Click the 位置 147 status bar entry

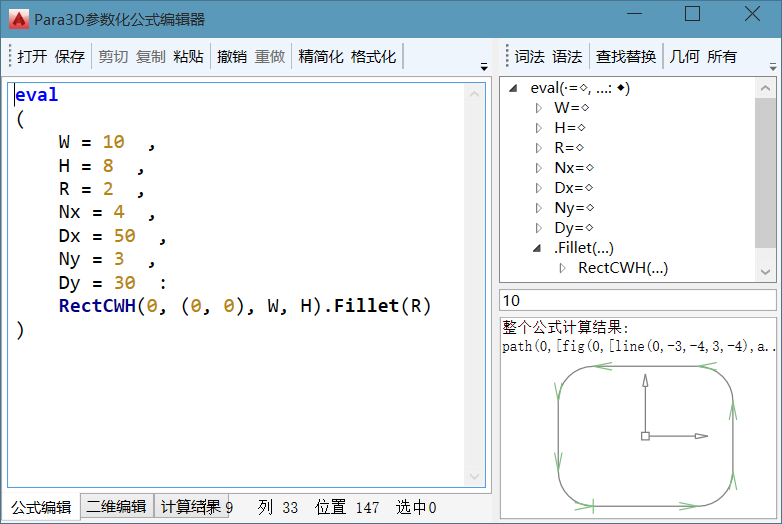click(x=347, y=508)
